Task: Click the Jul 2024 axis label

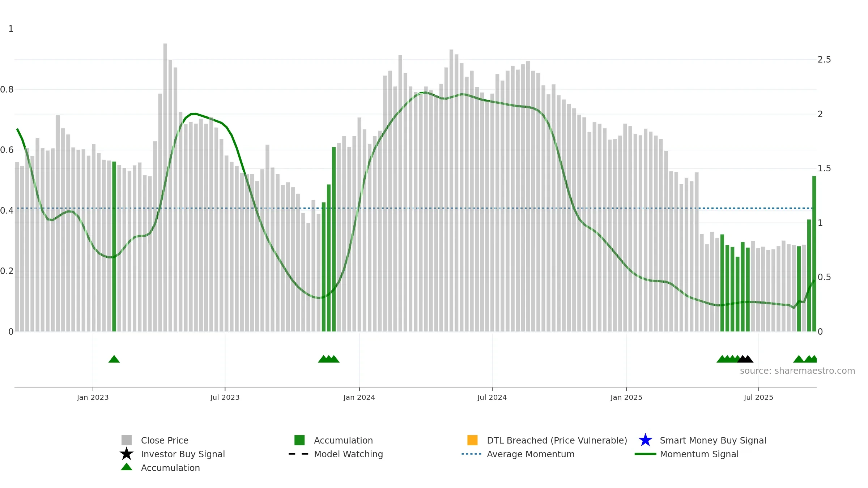Action: coord(492,397)
